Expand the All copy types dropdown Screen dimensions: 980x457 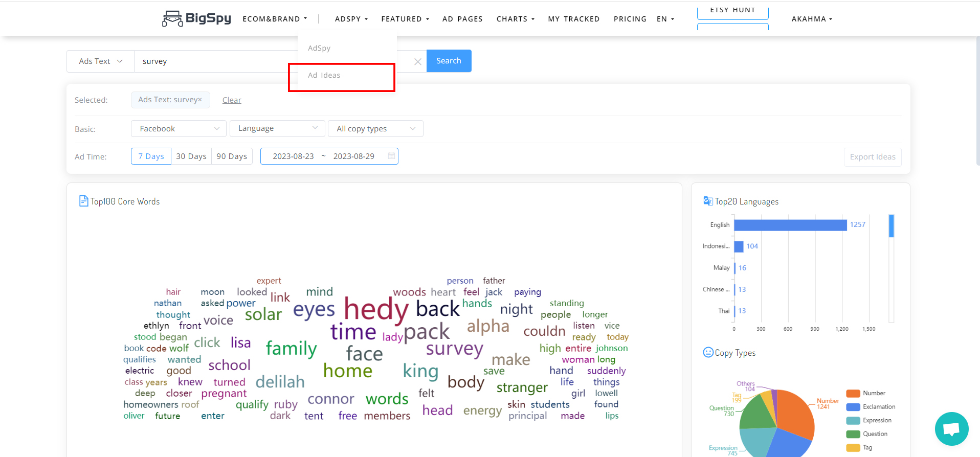pos(375,129)
